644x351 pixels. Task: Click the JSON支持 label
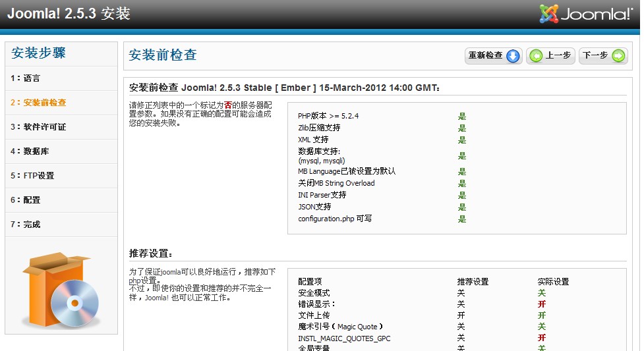[x=314, y=207]
